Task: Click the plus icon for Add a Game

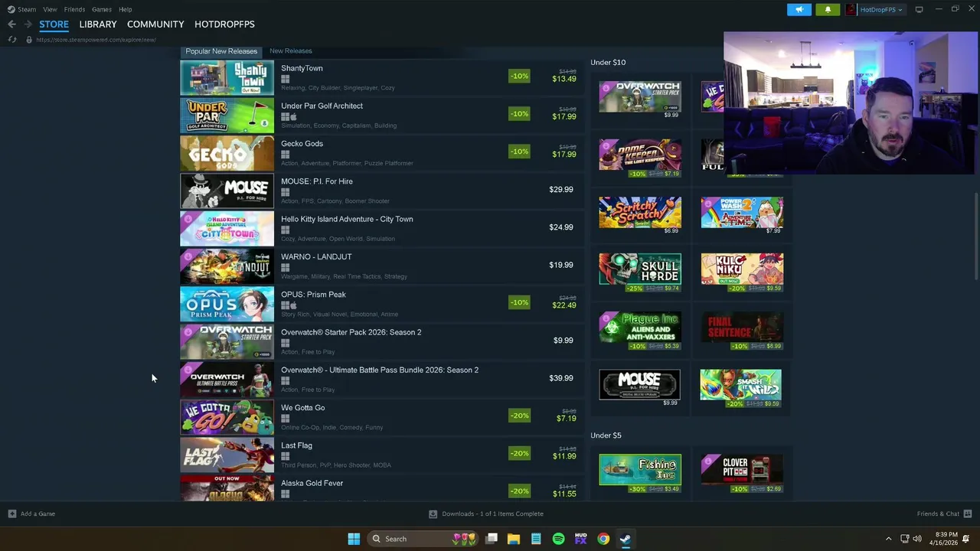Action: click(x=11, y=514)
